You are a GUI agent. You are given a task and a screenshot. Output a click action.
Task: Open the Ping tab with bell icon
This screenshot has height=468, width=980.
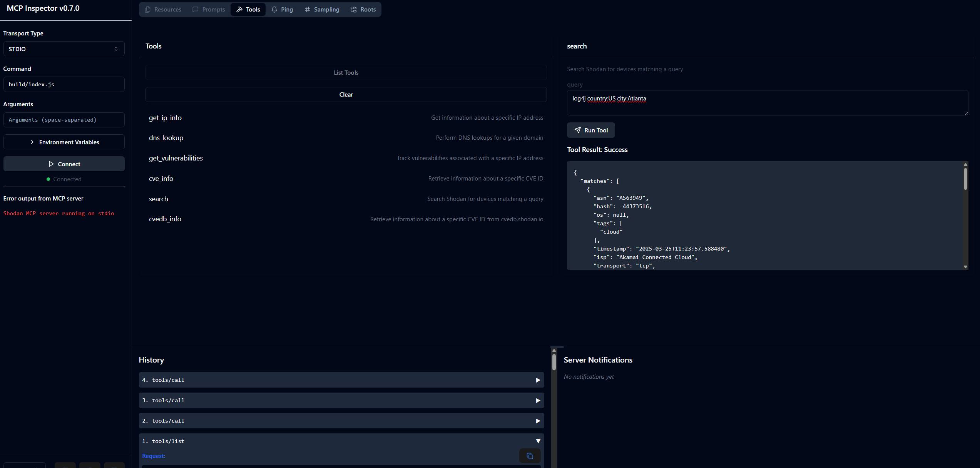tap(282, 10)
